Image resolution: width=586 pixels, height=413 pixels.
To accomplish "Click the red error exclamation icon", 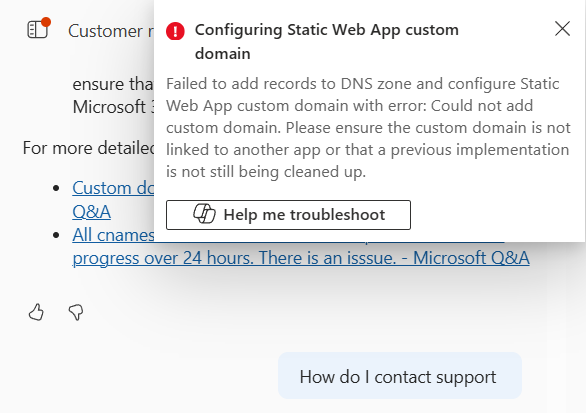I will 175,31.
